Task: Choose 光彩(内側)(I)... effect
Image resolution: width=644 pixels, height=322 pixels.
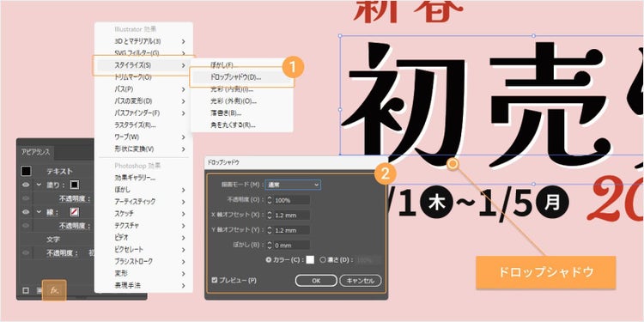Action: tap(242, 89)
